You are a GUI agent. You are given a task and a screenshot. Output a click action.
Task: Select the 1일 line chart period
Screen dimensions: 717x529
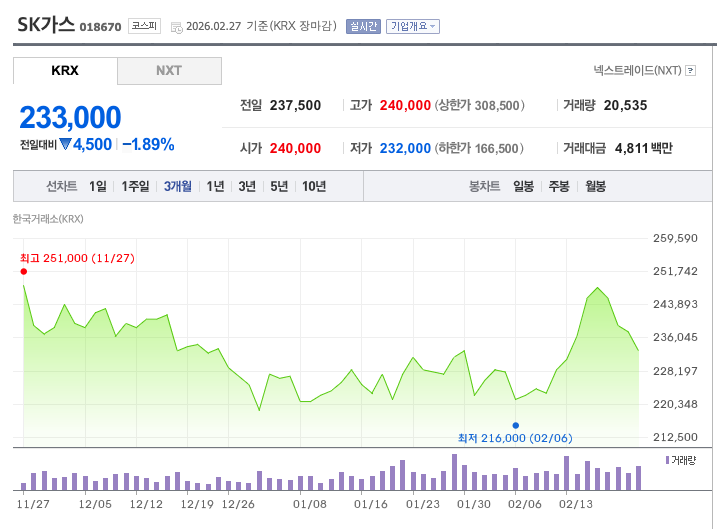tap(98, 186)
